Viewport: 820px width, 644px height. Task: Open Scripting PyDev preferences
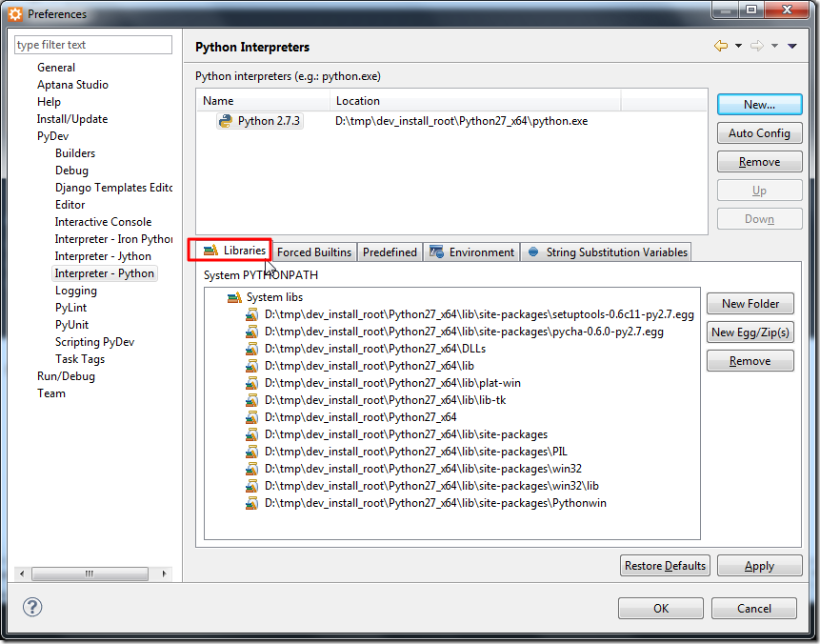(x=94, y=342)
